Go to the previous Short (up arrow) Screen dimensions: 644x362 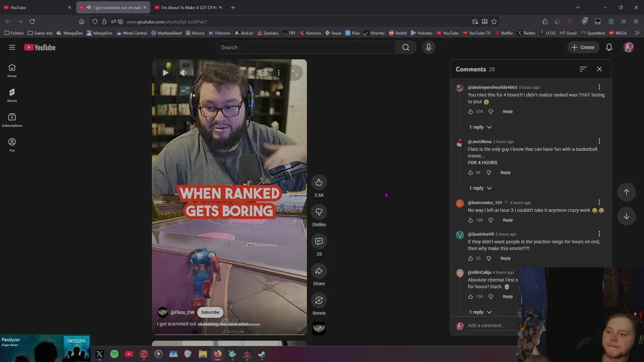[x=626, y=192]
